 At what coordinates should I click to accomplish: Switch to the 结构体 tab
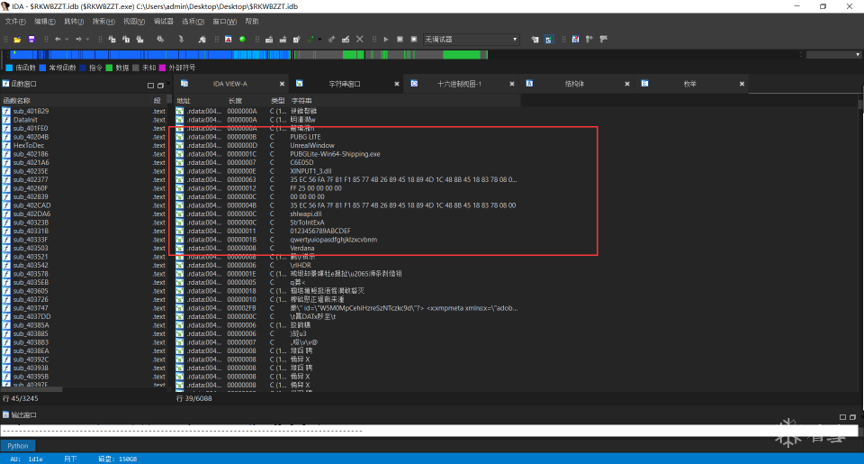575,84
